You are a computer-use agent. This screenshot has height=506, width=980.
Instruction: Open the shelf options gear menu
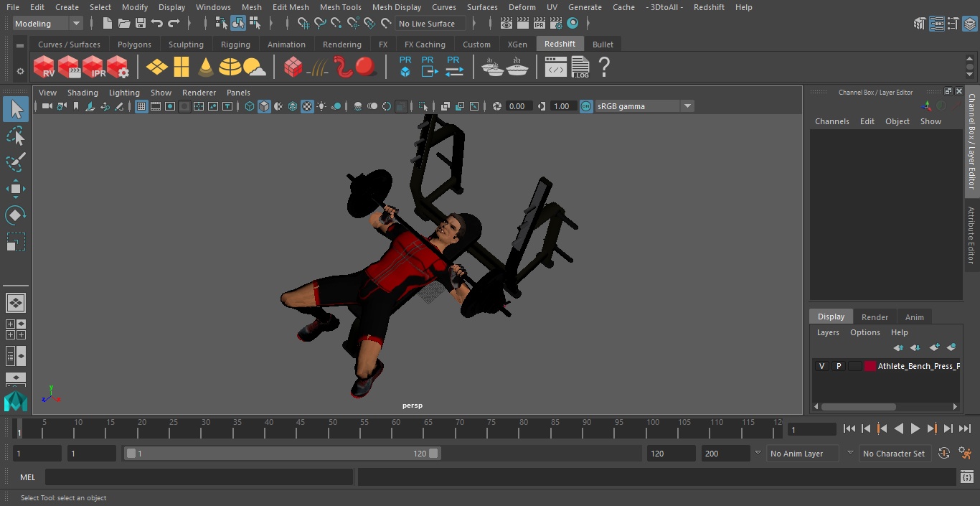pyautogui.click(x=20, y=71)
